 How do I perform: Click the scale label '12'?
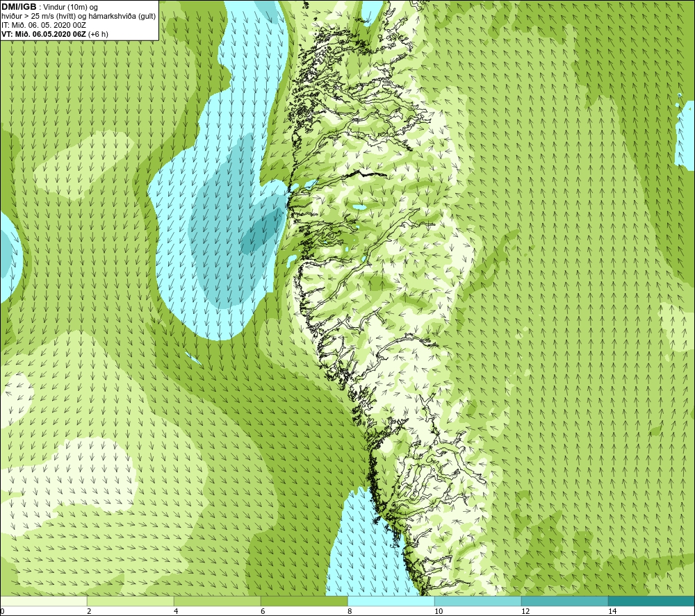[525, 611]
